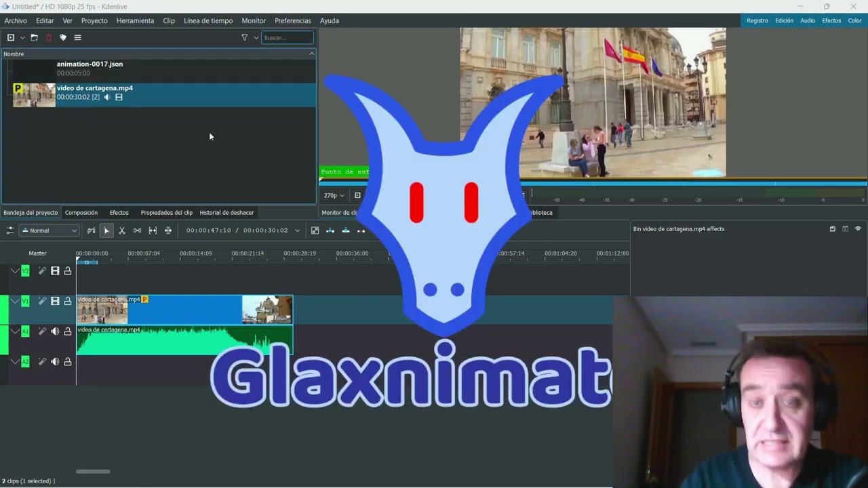Select the spacer tool
868x488 pixels.
click(x=137, y=230)
